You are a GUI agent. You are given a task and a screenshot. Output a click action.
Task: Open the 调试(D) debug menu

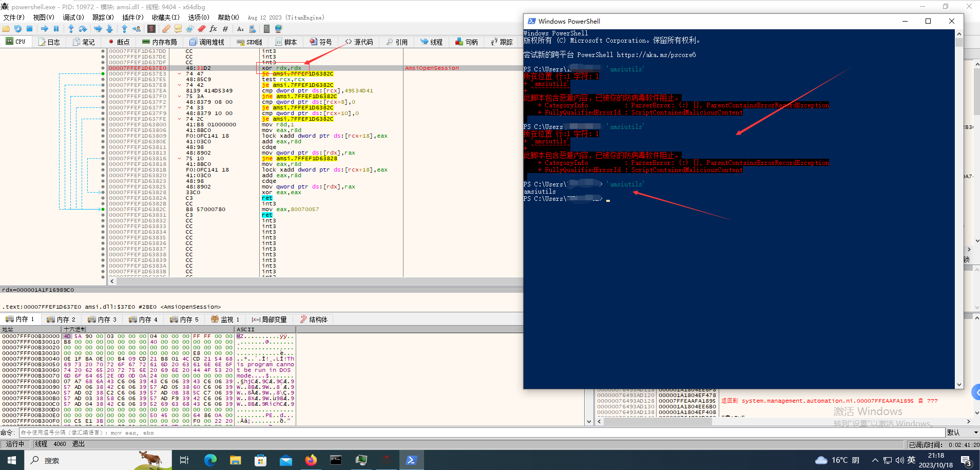(73, 17)
